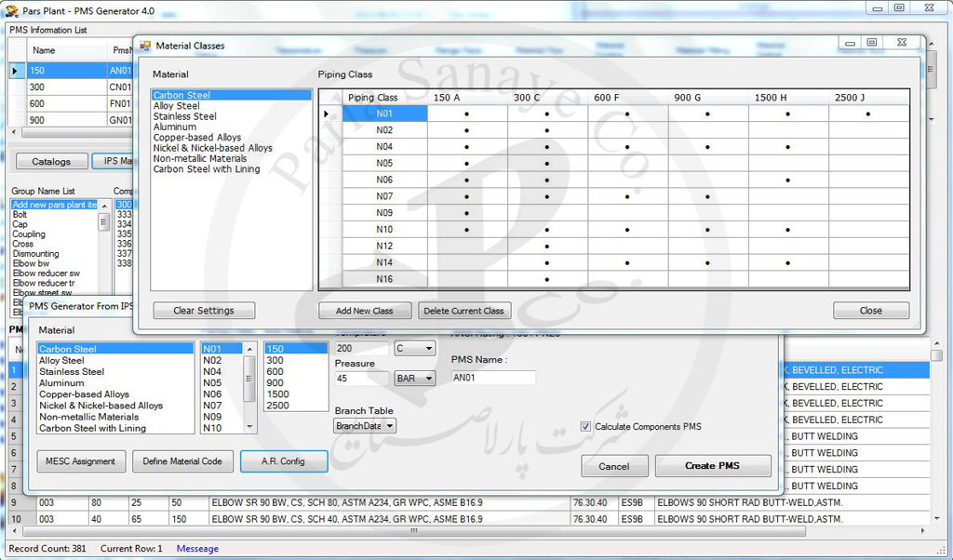Viewport: 953px width, 560px height.
Task: Click the main grid horizontal scrollbar
Action: click(x=413, y=531)
